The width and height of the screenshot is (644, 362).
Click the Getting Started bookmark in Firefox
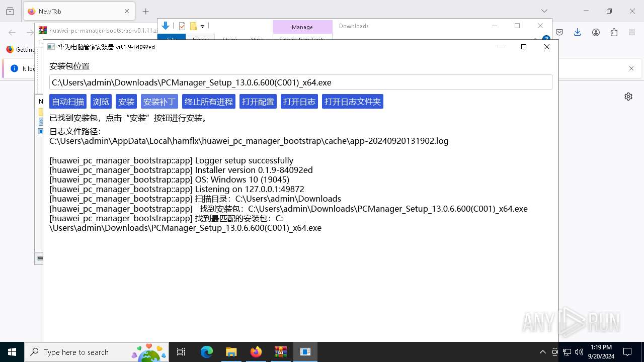click(21, 49)
